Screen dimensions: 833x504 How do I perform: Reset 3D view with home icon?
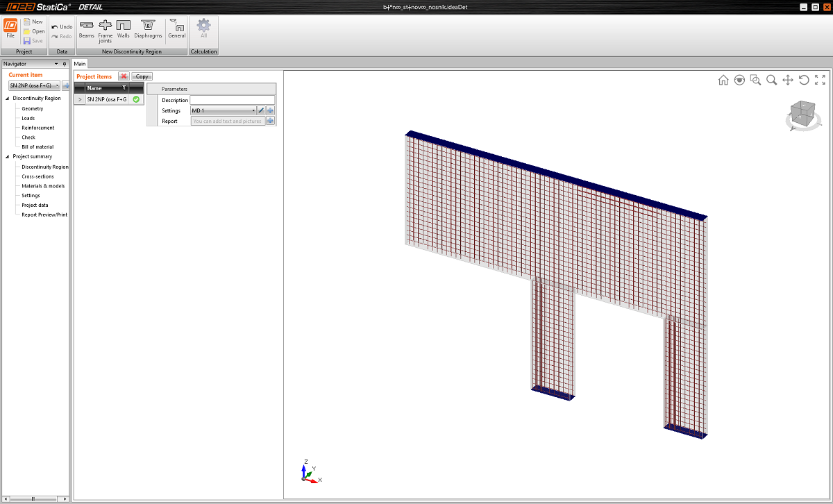coord(723,80)
